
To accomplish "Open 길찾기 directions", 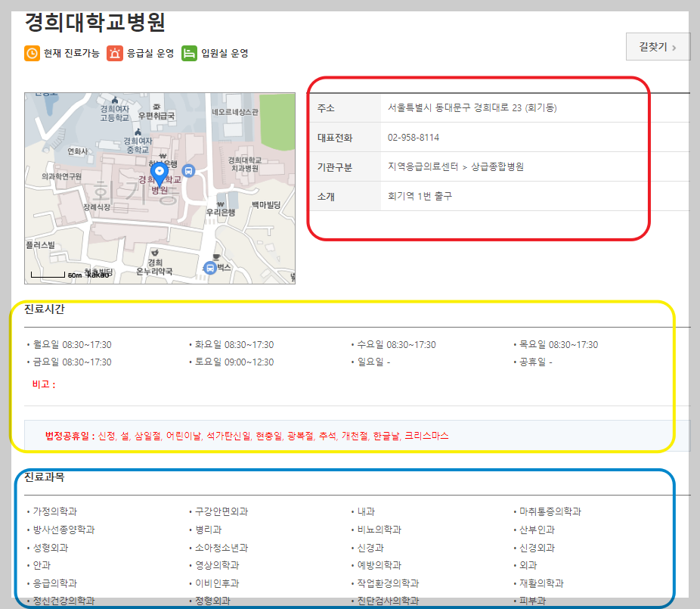I will pos(657,45).
